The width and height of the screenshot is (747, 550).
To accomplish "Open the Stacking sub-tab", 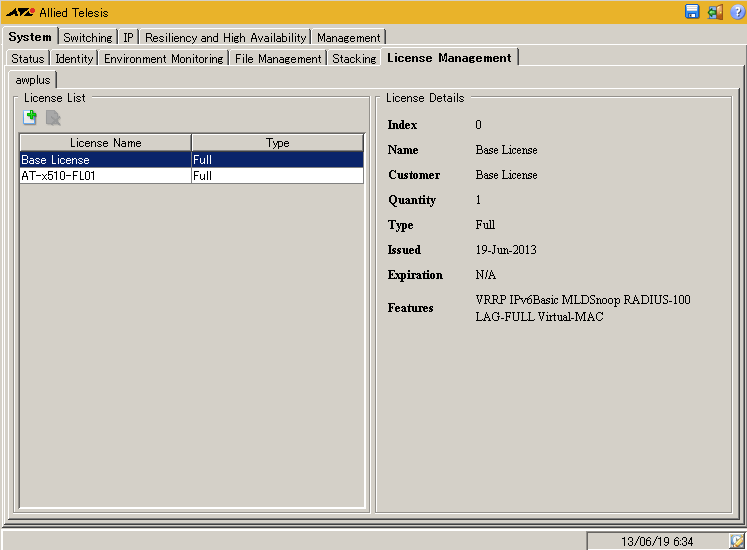I will [x=354, y=58].
